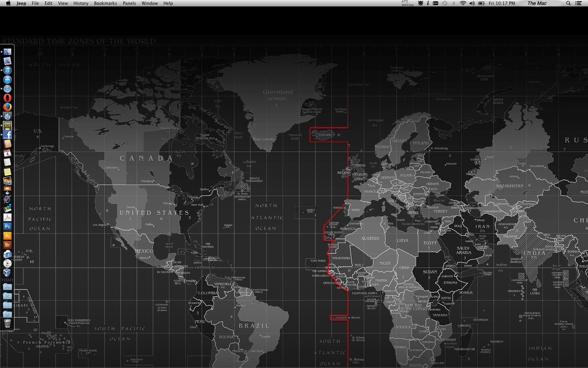Open the Window menu
This screenshot has width=588, height=368.
click(150, 3)
